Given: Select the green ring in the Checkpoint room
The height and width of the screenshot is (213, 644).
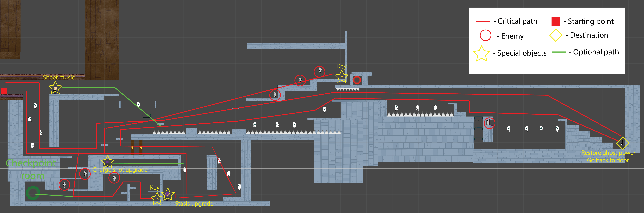Looking at the screenshot, I should click(x=33, y=193).
